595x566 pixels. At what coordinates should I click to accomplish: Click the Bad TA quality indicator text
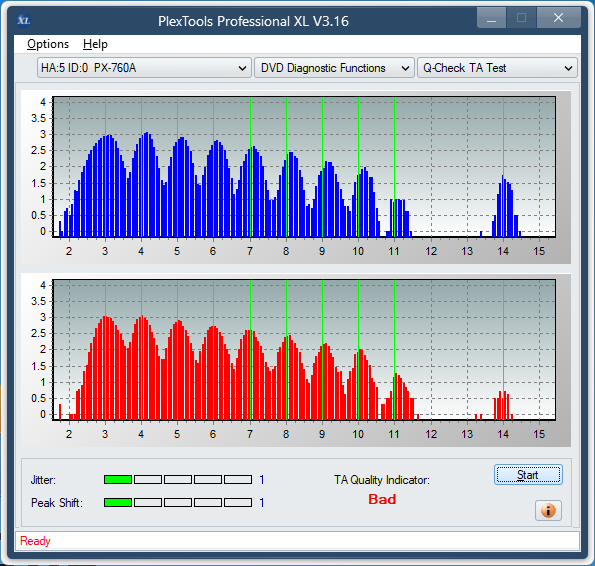point(382,499)
